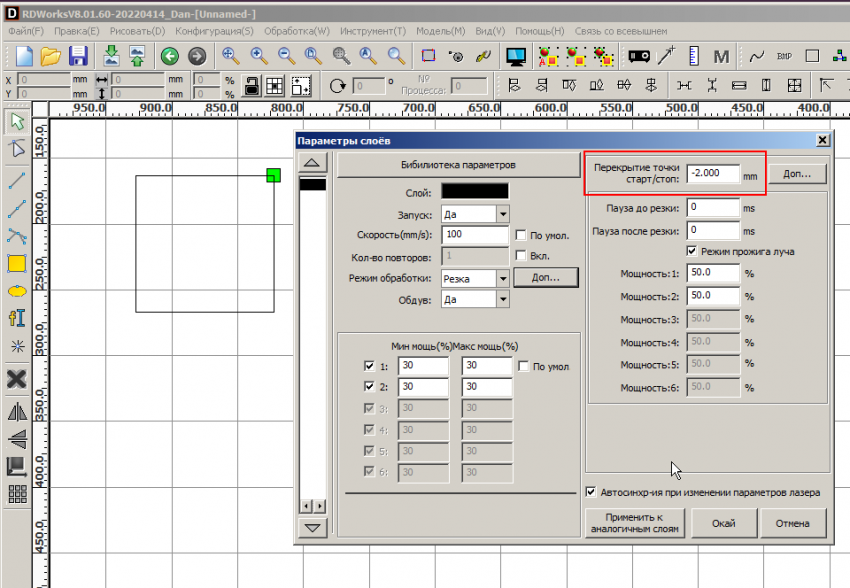Viewport: 850px width, 588px height.
Task: Select the text tool in left toolbar
Action: pos(16,318)
